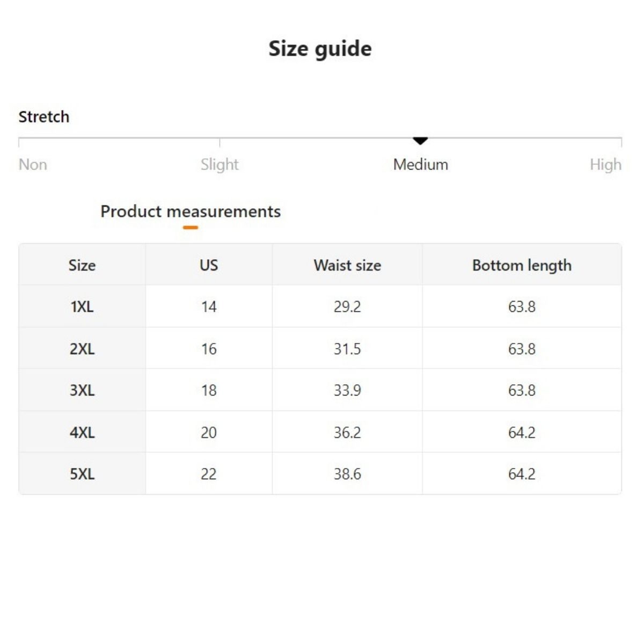Click the Size column header
This screenshot has height=644, width=644.
coord(82,265)
